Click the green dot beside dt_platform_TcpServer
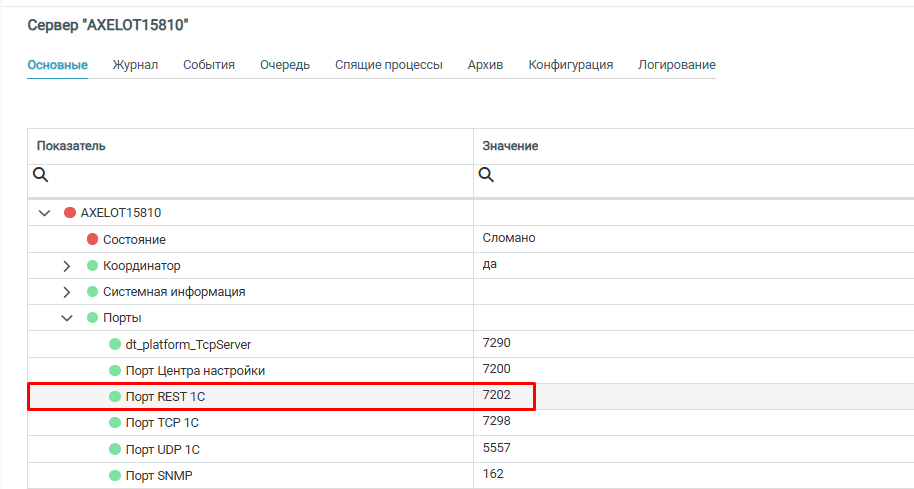The width and height of the screenshot is (914, 489). (114, 345)
